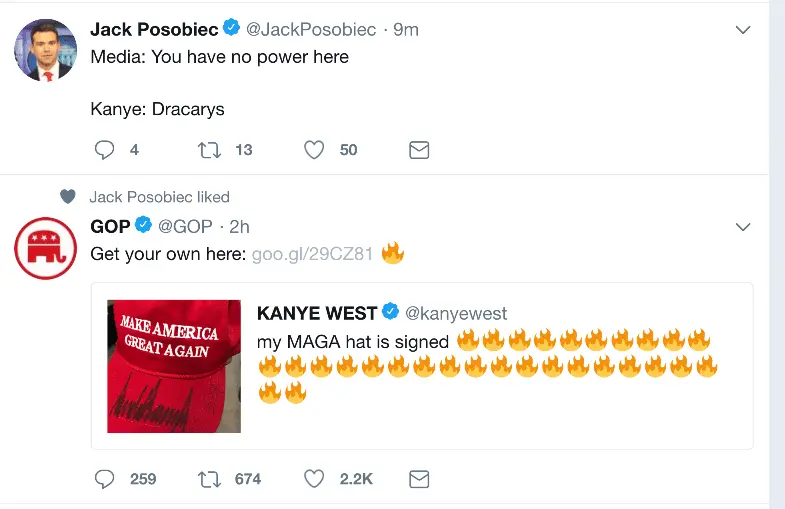The image size is (785, 509).
Task: Open more options chevron on Posobiec's tweet
Action: 742,30
